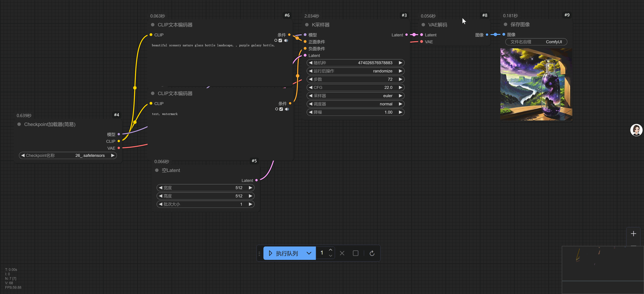The height and width of the screenshot is (294, 644).
Task: Click the plus zoom-in icon
Action: tap(633, 234)
